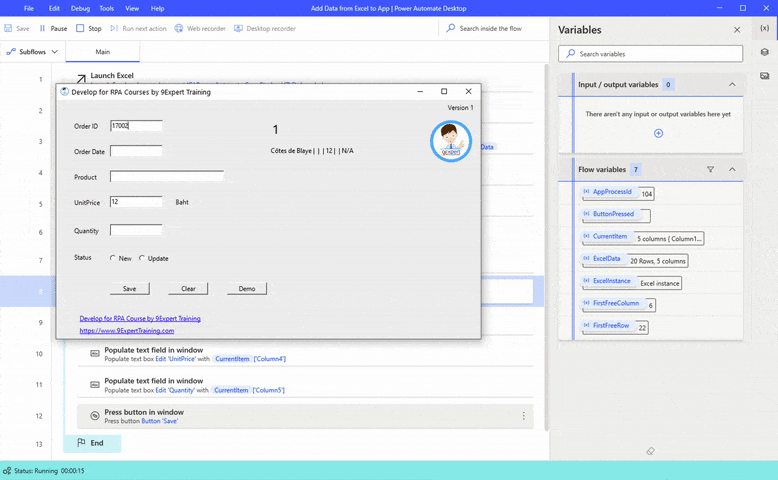Select the New status radio button
This screenshot has width=778, height=480.
(113, 258)
